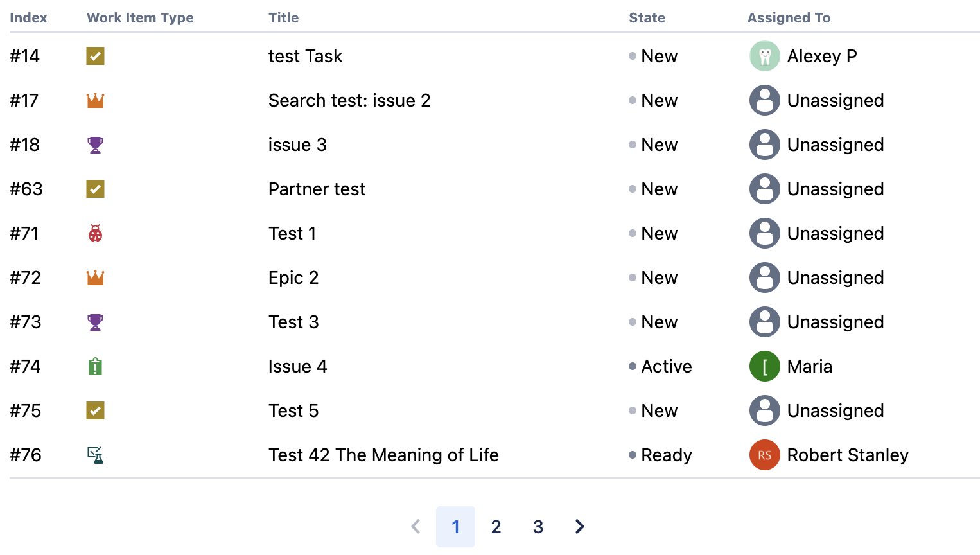
Task: Go to the previous page using the left chevron
Action: click(416, 527)
